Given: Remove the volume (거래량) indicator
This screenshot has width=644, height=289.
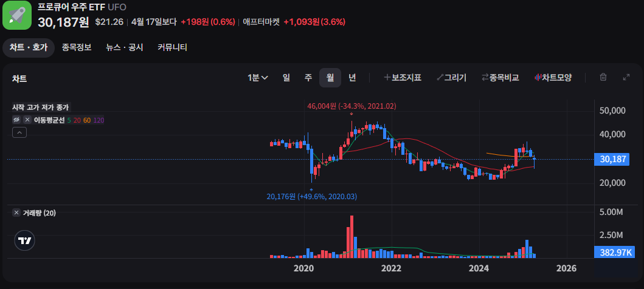Looking at the screenshot, I should [16, 212].
